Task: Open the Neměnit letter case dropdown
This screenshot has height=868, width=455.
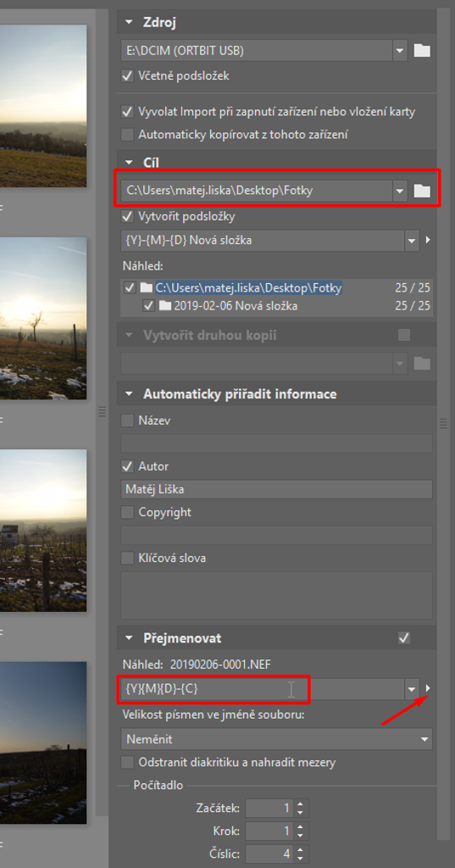Action: click(x=277, y=739)
